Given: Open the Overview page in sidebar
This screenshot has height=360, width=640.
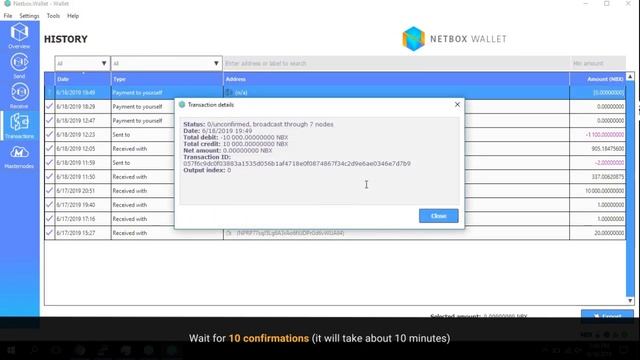Looking at the screenshot, I should 19,36.
